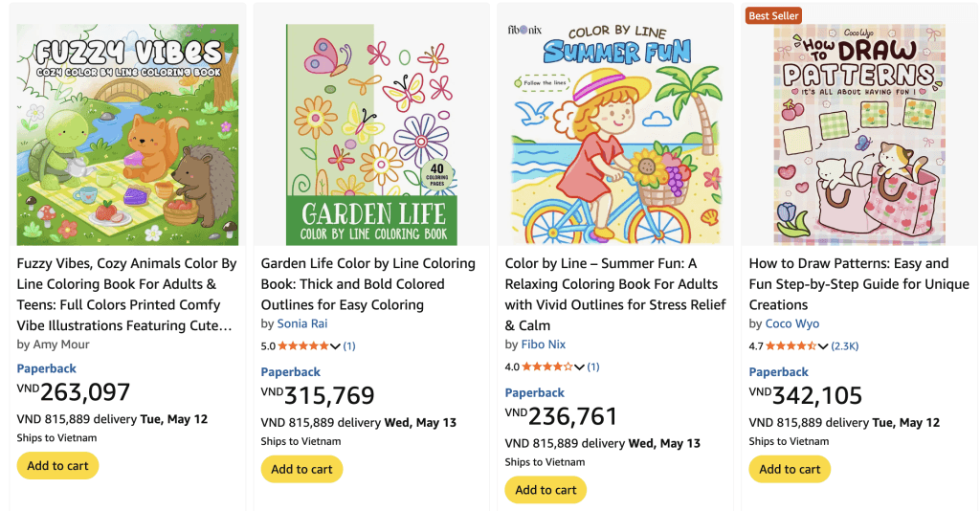View the How to Draw Patterns cover
980x511 pixels.
(x=859, y=135)
